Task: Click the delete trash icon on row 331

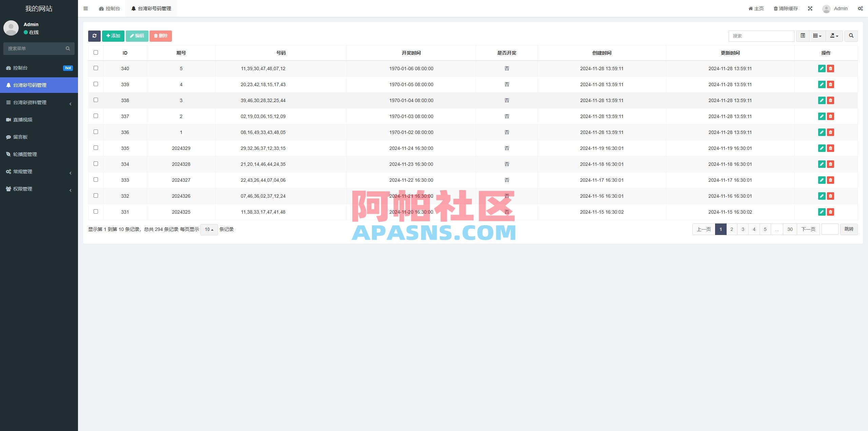Action: [x=830, y=212]
